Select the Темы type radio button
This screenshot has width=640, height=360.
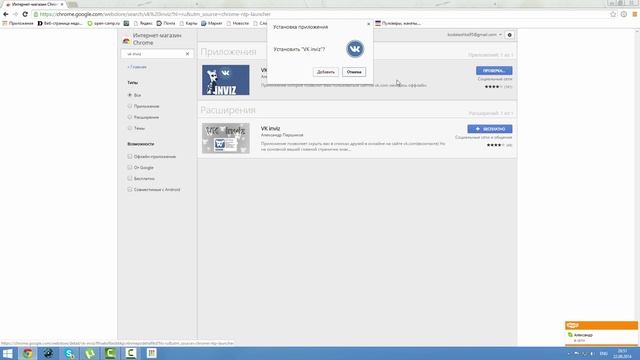tap(130, 128)
